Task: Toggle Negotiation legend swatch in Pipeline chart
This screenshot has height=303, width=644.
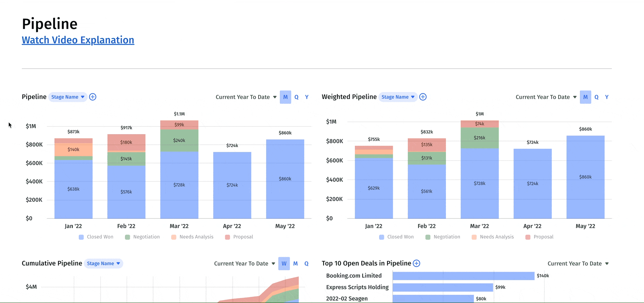Action: point(127,237)
